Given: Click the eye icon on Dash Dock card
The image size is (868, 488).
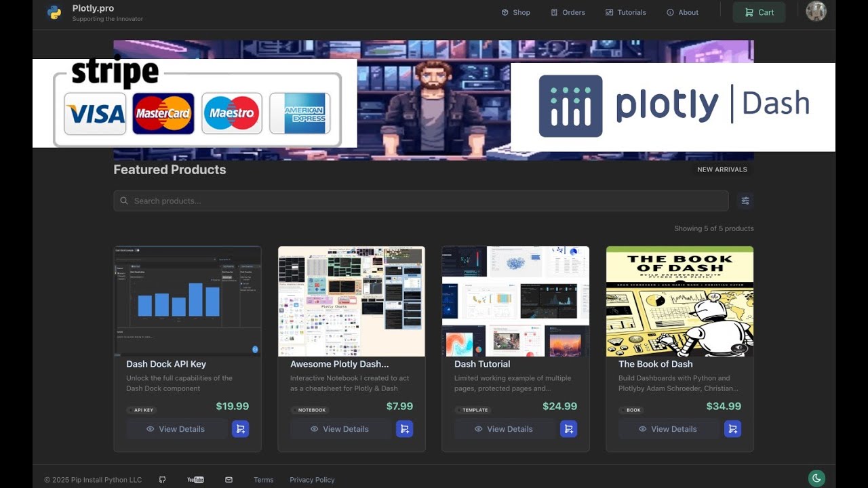Looking at the screenshot, I should [x=150, y=429].
